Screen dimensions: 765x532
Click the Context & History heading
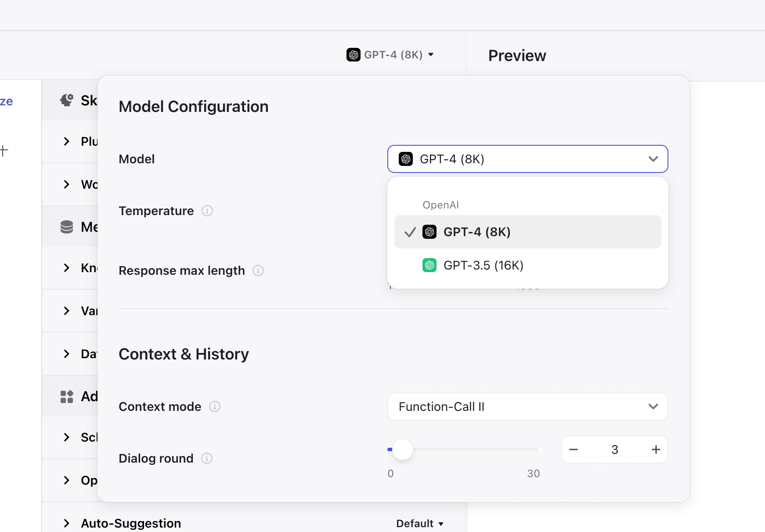pos(184,354)
